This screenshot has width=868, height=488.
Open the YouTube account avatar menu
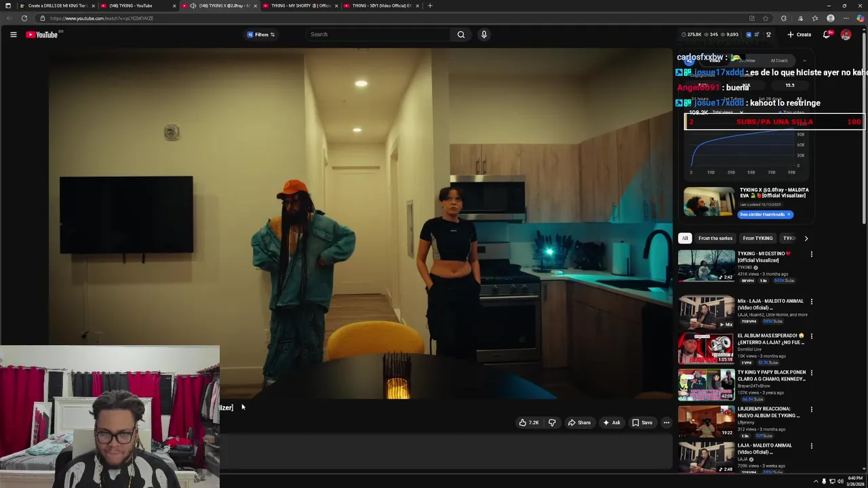tap(846, 35)
